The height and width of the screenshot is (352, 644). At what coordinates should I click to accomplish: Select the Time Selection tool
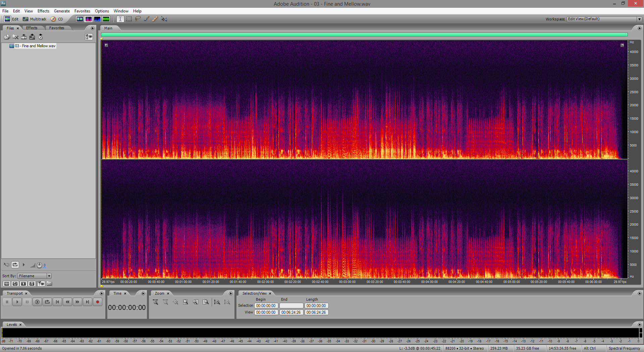(120, 19)
